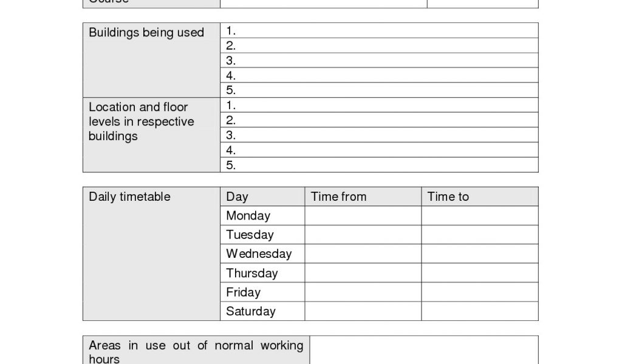Viewport: 622px width, 364px height.
Task: Click Saturday's Time to cell
Action: pyautogui.click(x=479, y=311)
